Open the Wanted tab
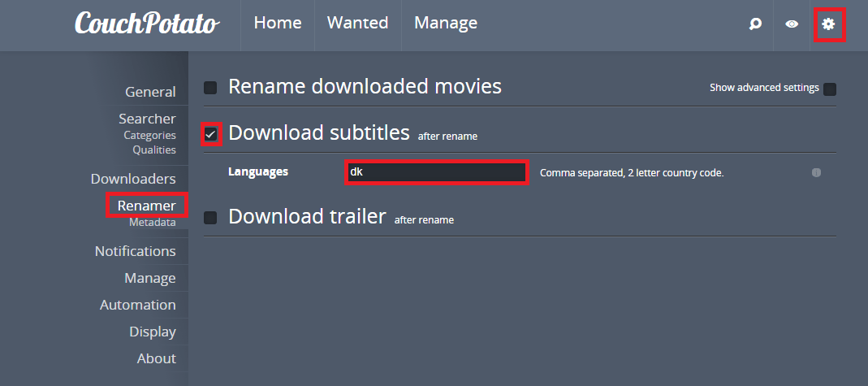Viewport: 868px width, 386px height. [x=357, y=24]
